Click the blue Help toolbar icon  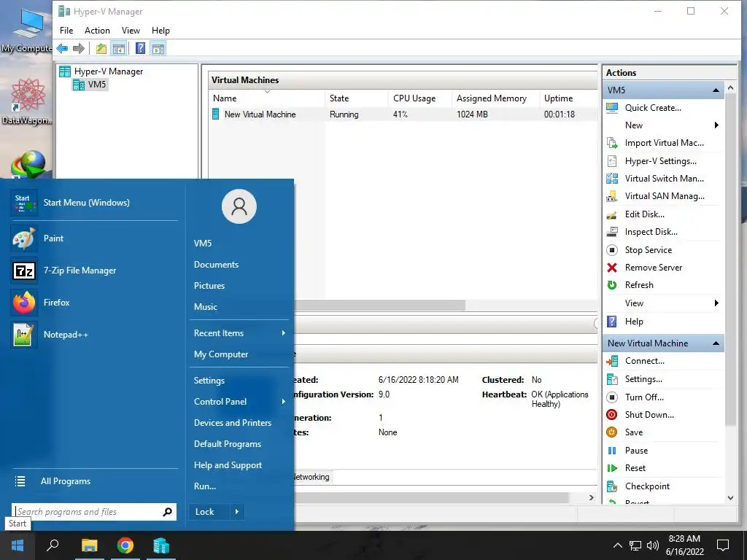[x=140, y=48]
